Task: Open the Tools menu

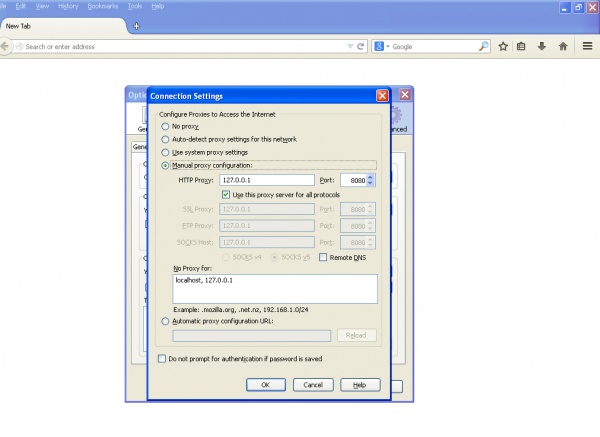Action: coord(135,6)
